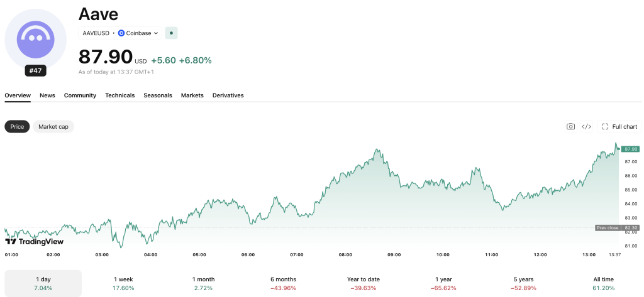The image size is (644, 297).
Task: Click the 81.00 price axis label
Action: pyautogui.click(x=630, y=246)
